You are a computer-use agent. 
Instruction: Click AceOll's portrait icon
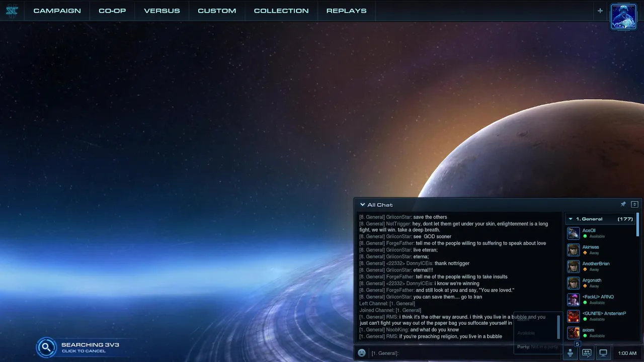pyautogui.click(x=574, y=233)
